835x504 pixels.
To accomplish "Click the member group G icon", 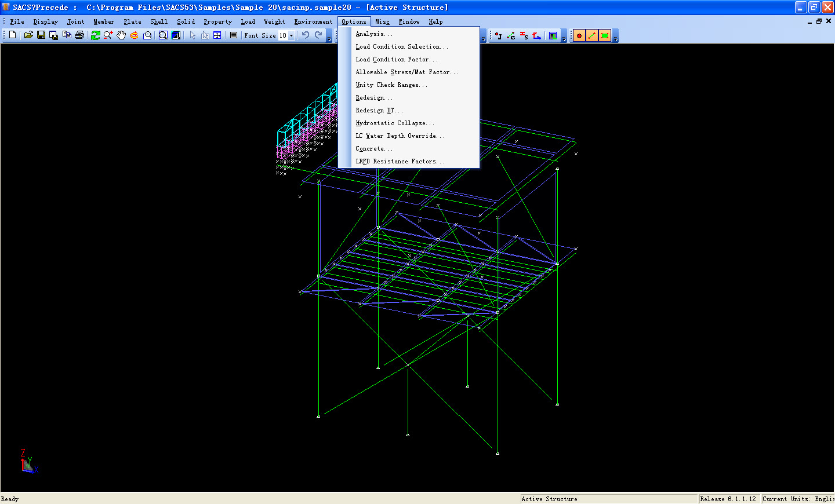I will tap(511, 35).
